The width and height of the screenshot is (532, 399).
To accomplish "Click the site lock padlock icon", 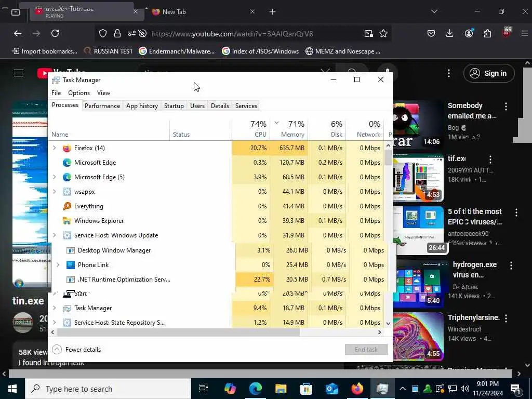I will click(117, 33).
